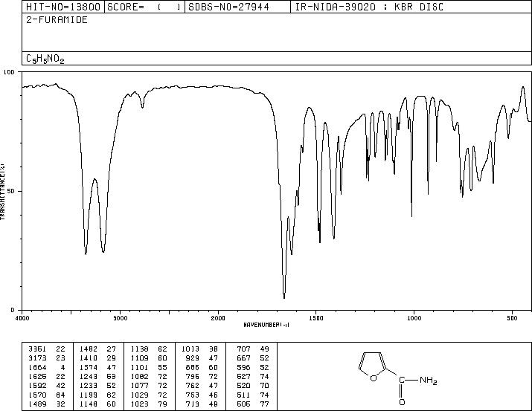The width and height of the screenshot is (532, 411).
Task: Click the peak table entry 3361
Action: click(x=37, y=349)
